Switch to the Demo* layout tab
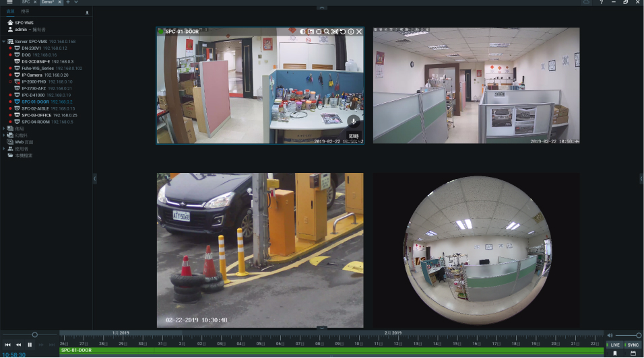This screenshot has height=358, width=644. click(x=48, y=2)
